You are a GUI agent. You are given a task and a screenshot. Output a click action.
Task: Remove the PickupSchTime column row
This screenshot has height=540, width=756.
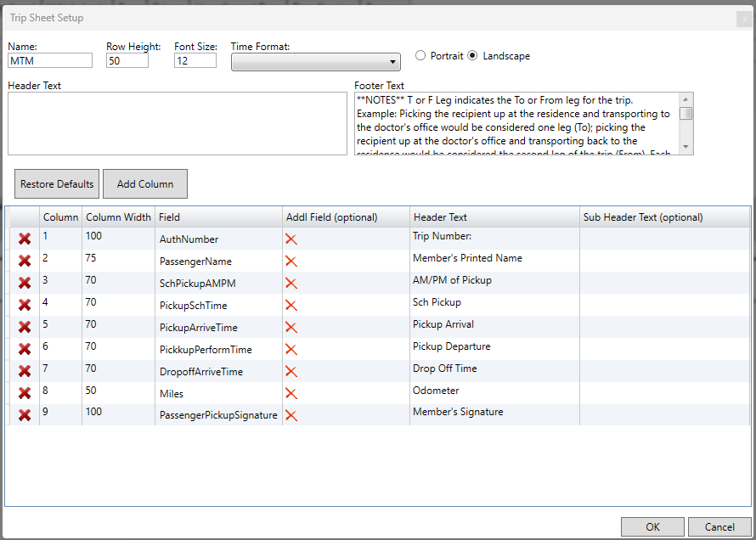click(x=25, y=305)
